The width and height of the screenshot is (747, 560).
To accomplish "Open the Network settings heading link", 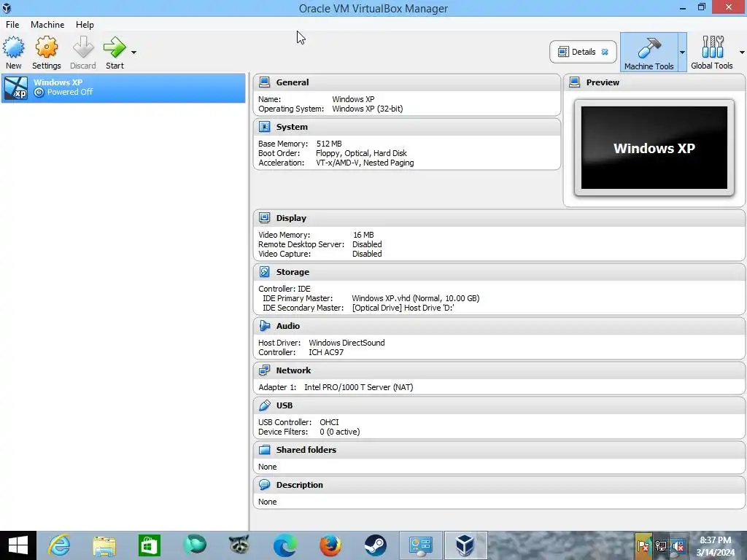I will coord(293,370).
